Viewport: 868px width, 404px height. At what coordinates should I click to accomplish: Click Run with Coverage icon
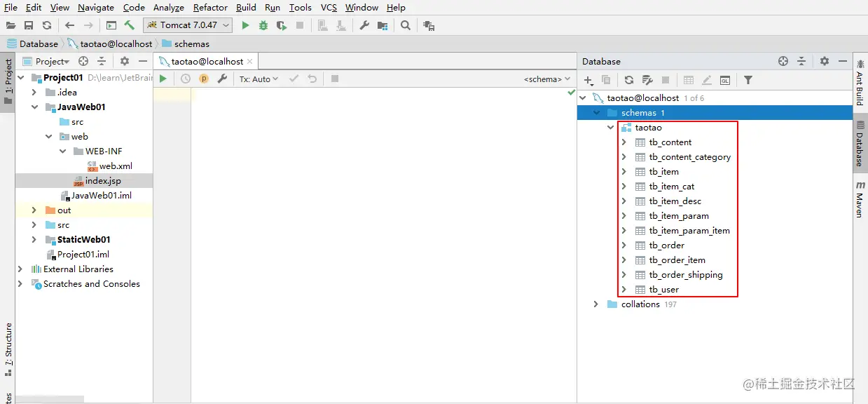[282, 25]
